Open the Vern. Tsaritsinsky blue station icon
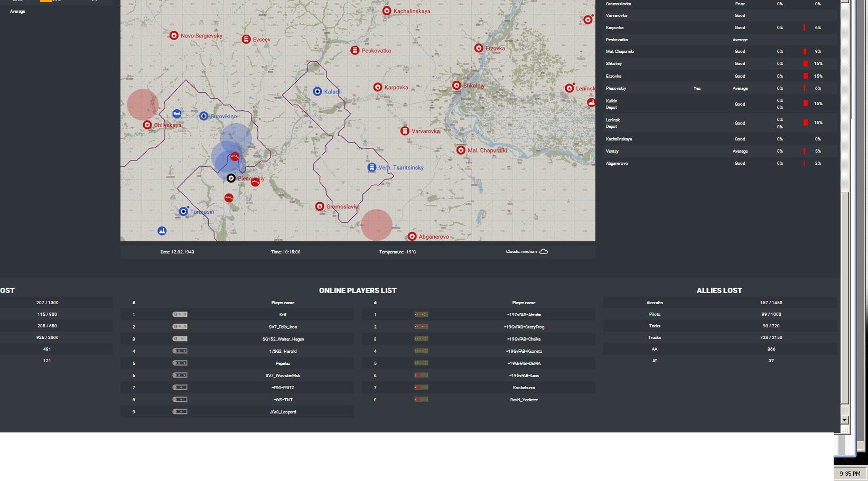Viewport: 868px width, 481px height. coord(372,167)
